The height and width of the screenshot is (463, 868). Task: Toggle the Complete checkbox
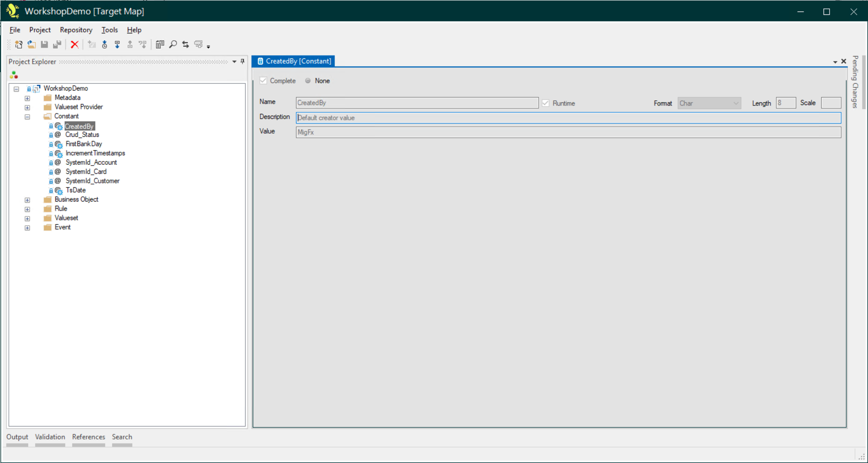point(264,80)
